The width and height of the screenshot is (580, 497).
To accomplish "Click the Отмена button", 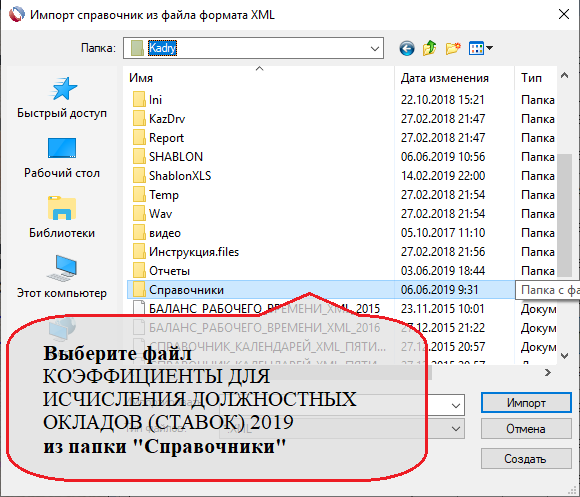I will [526, 429].
